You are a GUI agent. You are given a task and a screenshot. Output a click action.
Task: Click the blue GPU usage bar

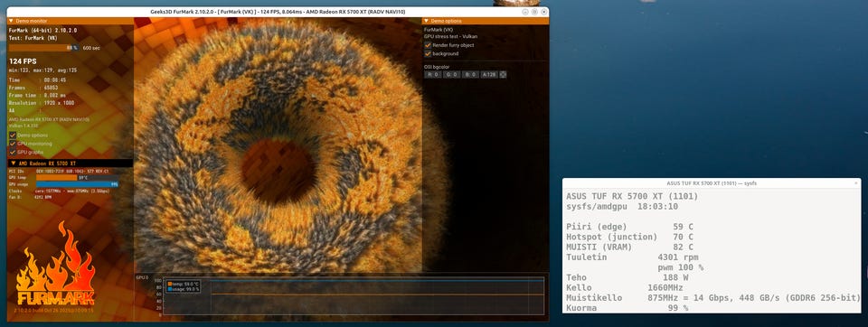point(77,184)
